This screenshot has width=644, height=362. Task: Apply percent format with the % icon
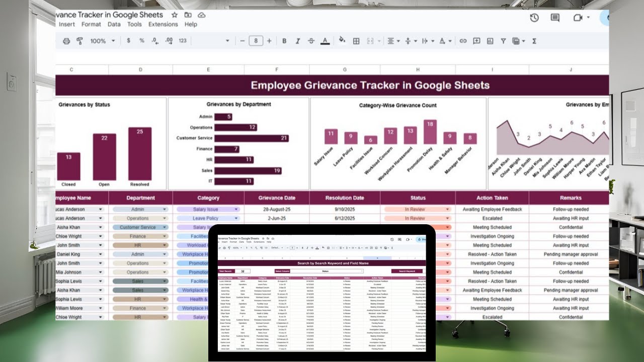142,41
